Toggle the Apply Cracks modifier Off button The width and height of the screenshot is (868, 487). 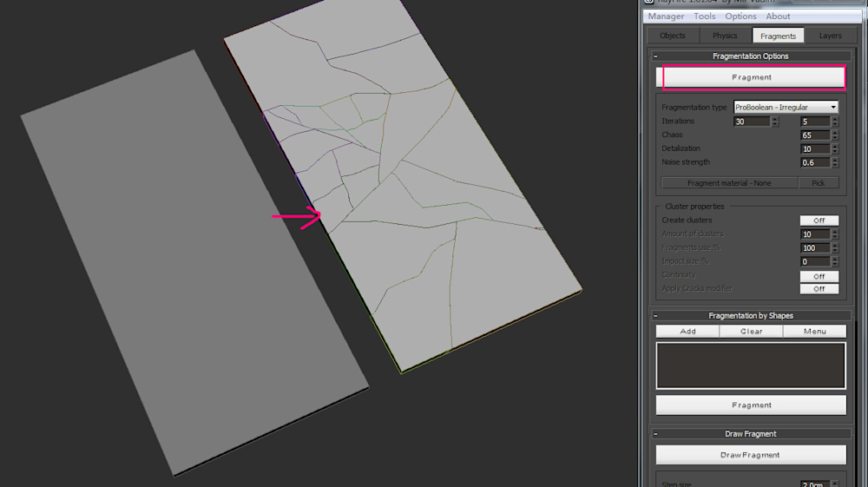point(819,289)
